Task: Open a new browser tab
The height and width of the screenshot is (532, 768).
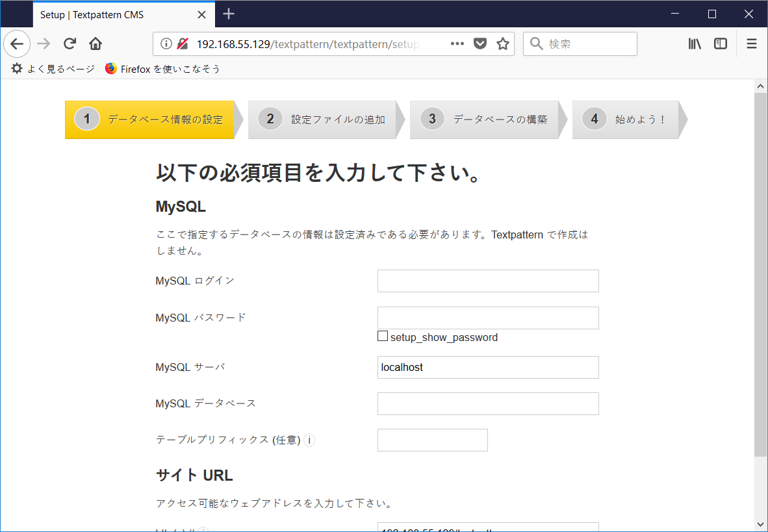Action: pyautogui.click(x=229, y=14)
